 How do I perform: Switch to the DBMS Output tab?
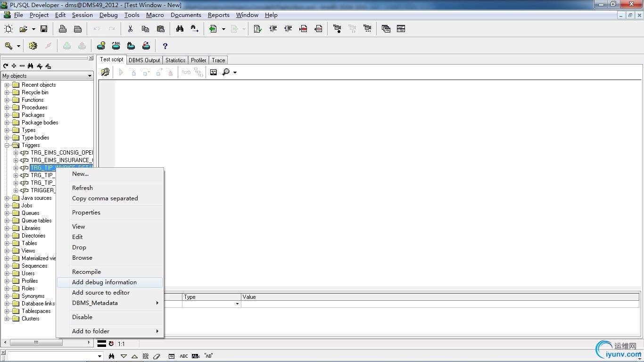[x=144, y=60]
